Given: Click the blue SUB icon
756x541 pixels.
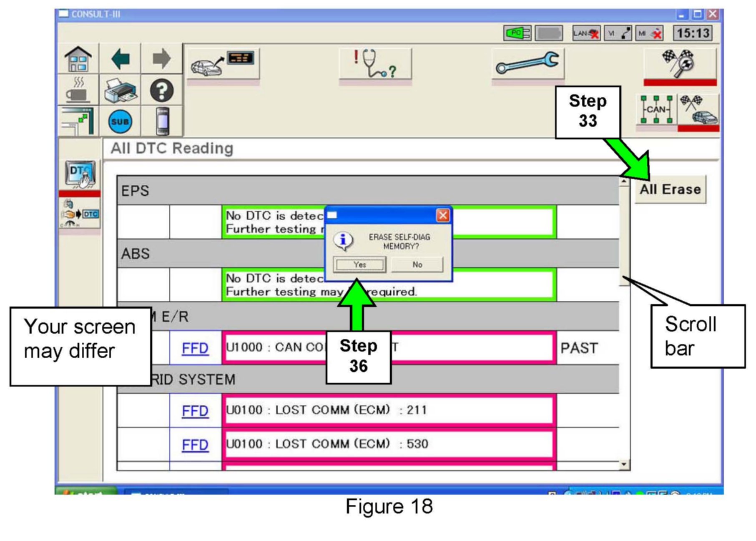Looking at the screenshot, I should [x=120, y=122].
